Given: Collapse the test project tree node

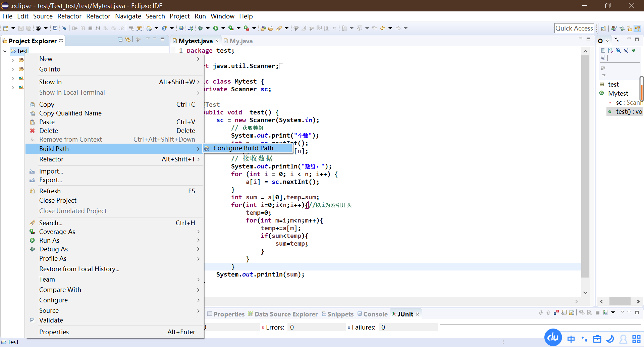Looking at the screenshot, I should 5,51.
